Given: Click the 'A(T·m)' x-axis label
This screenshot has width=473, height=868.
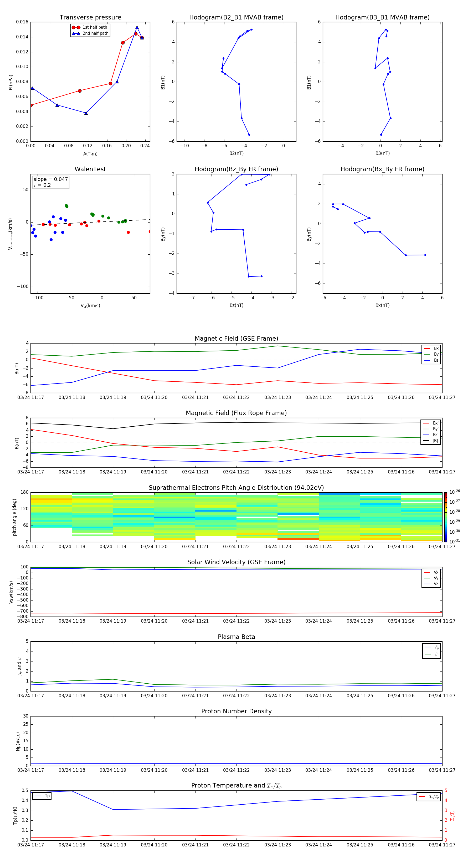Looking at the screenshot, I should (90, 154).
